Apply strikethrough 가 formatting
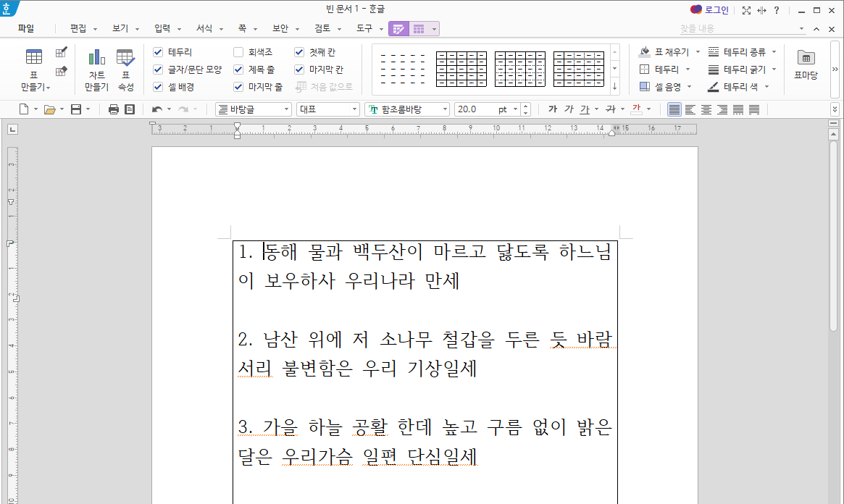The image size is (844, 504). 611,109
